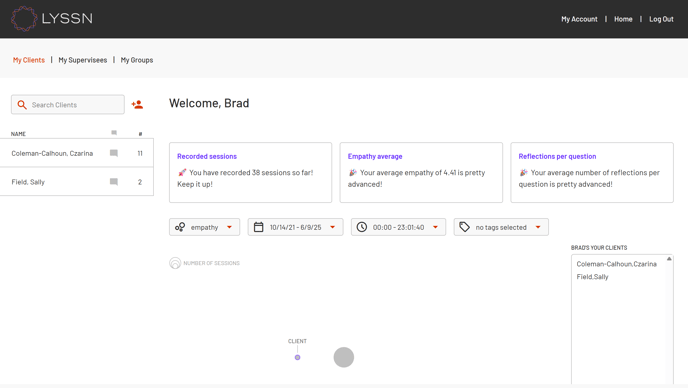Click the add new client icon

pyautogui.click(x=137, y=104)
